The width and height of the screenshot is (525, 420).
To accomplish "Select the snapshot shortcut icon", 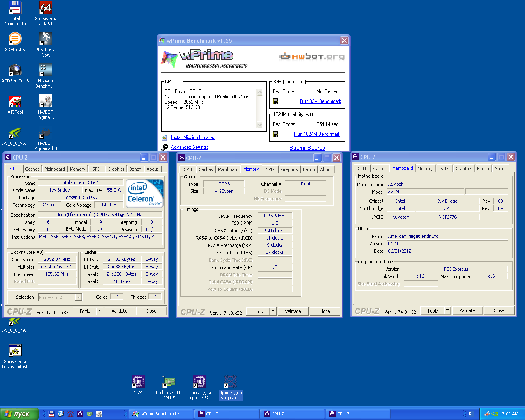I will [230, 388].
